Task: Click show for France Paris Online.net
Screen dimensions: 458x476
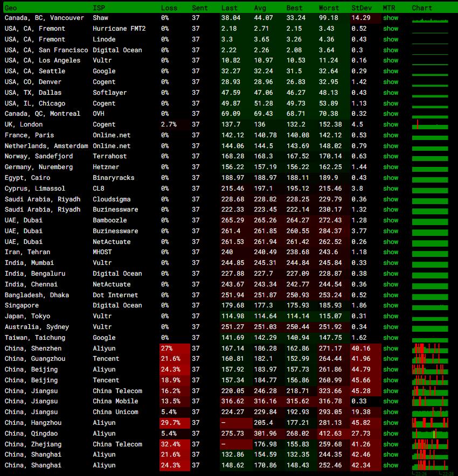Action: pyautogui.click(x=391, y=135)
